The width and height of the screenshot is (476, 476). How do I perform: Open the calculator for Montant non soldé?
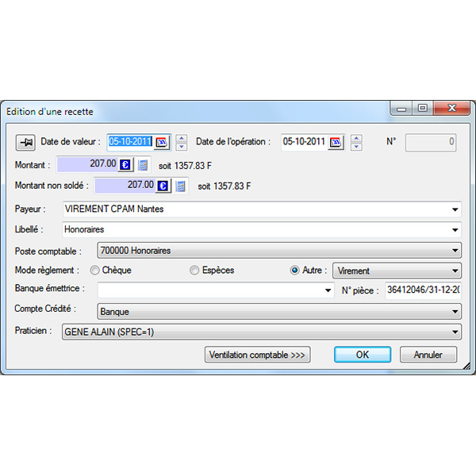pyautogui.click(x=180, y=186)
